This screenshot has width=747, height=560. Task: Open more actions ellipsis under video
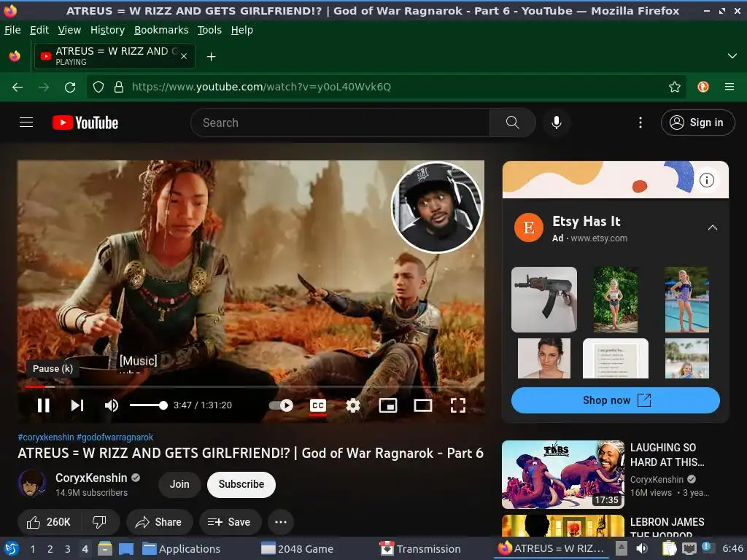[281, 522]
